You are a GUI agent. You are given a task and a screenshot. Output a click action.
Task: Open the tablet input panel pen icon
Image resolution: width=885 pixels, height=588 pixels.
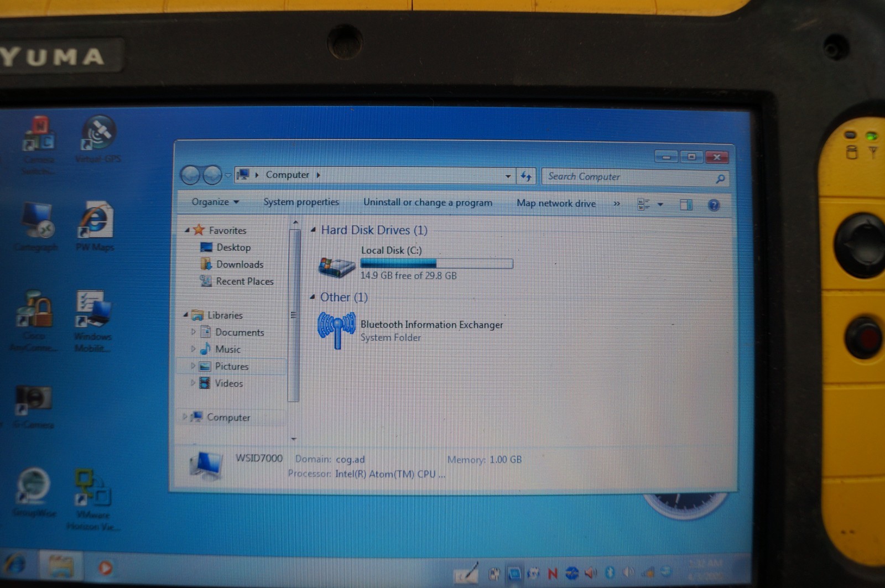[x=466, y=573]
